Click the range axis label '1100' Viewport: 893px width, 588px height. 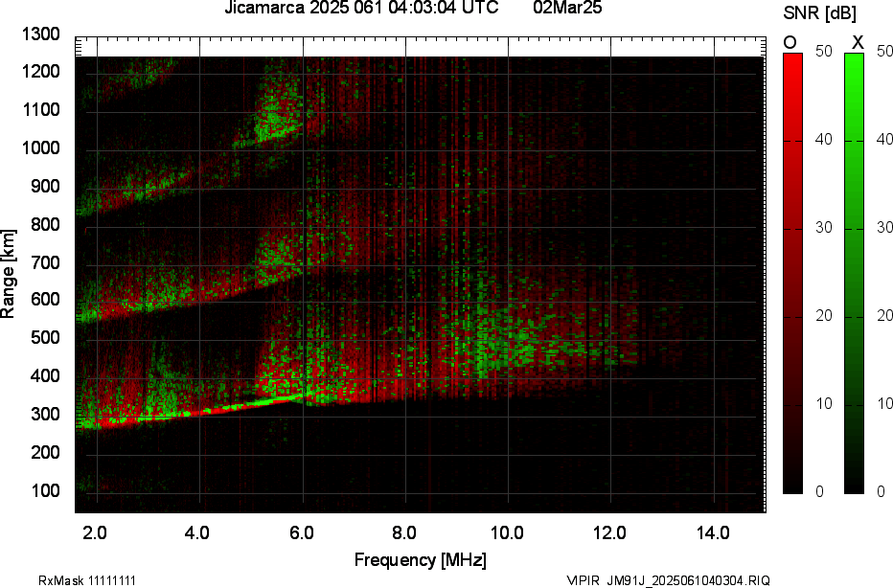click(x=40, y=109)
